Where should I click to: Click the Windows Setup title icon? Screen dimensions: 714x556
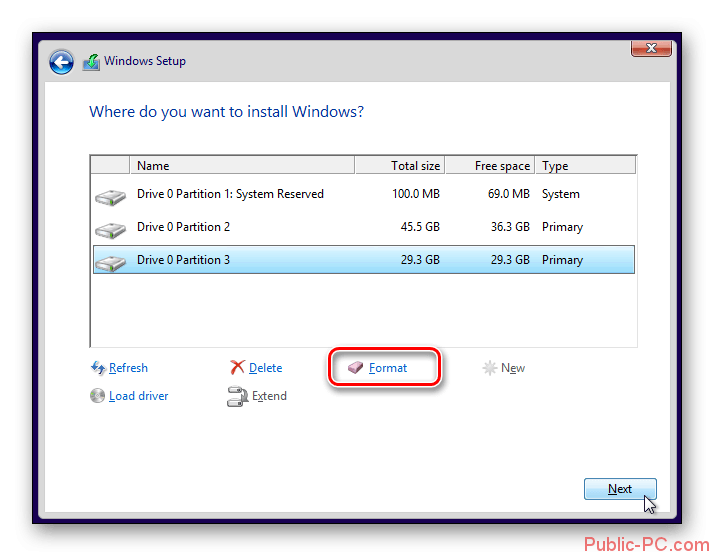pos(92,61)
